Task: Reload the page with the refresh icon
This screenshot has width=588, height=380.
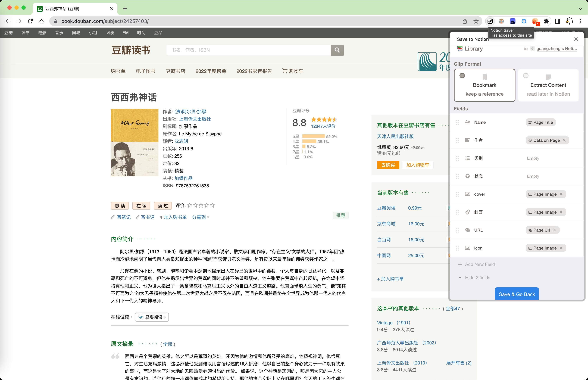Action: (x=30, y=21)
